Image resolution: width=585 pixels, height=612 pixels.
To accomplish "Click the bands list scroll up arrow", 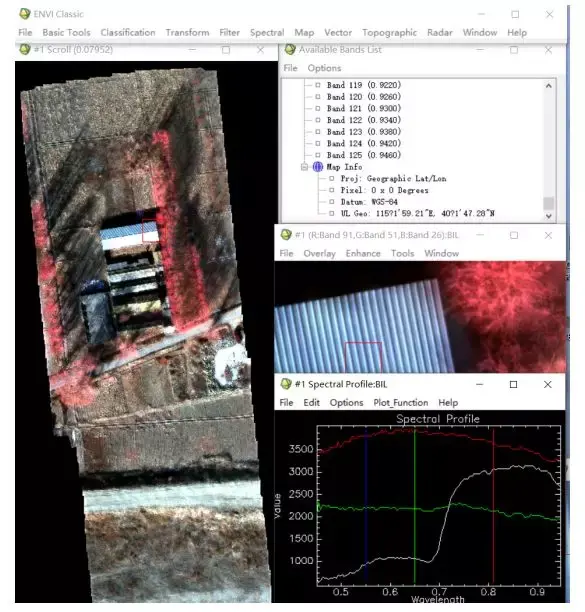I will (549, 85).
